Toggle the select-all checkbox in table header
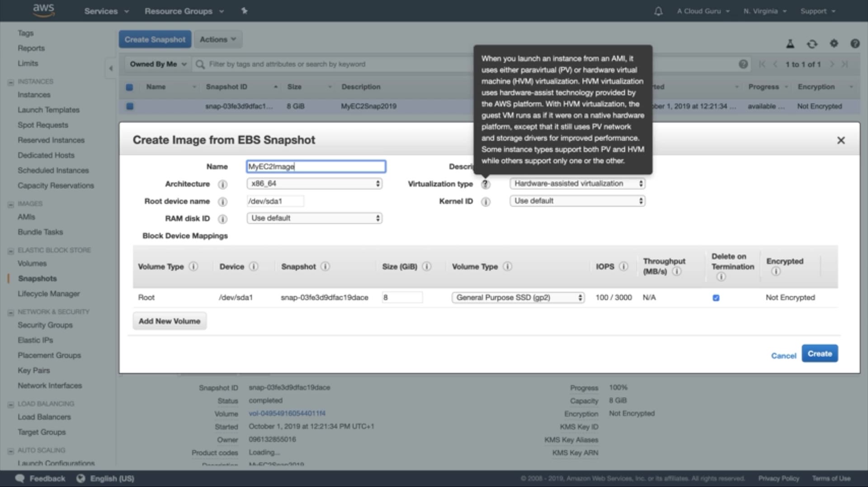868x487 pixels. 130,87
